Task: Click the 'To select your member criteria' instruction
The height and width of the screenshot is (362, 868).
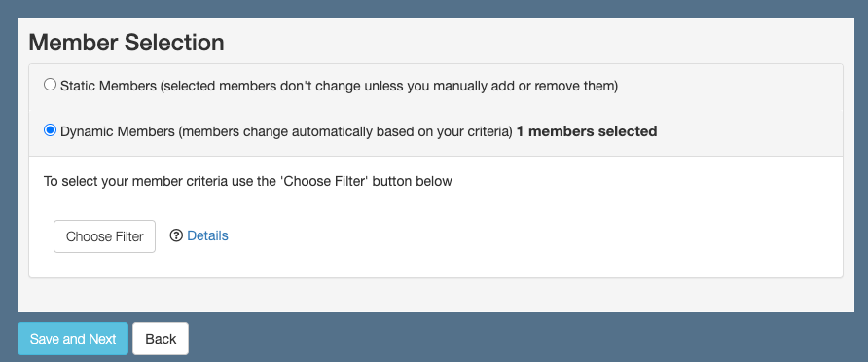Action: (x=248, y=182)
